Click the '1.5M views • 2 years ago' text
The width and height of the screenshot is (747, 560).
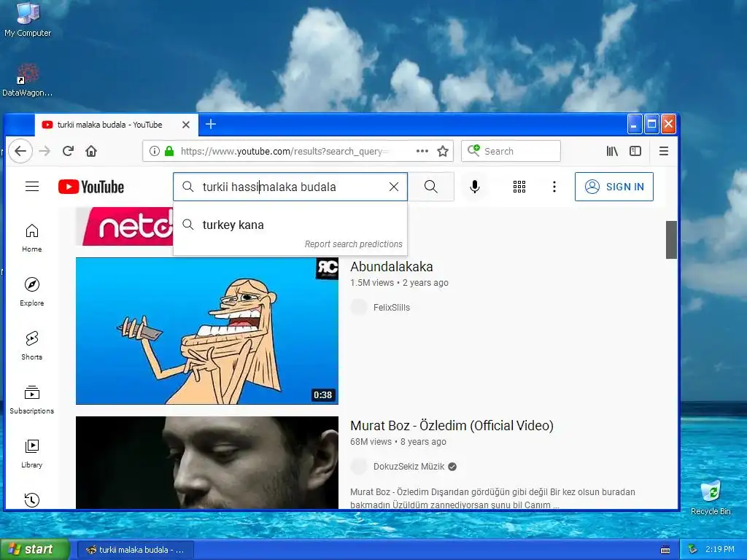tap(399, 283)
